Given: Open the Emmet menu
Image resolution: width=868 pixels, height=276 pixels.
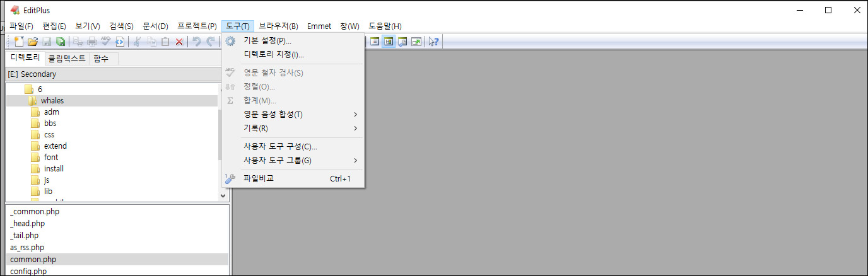Looking at the screenshot, I should coord(319,26).
